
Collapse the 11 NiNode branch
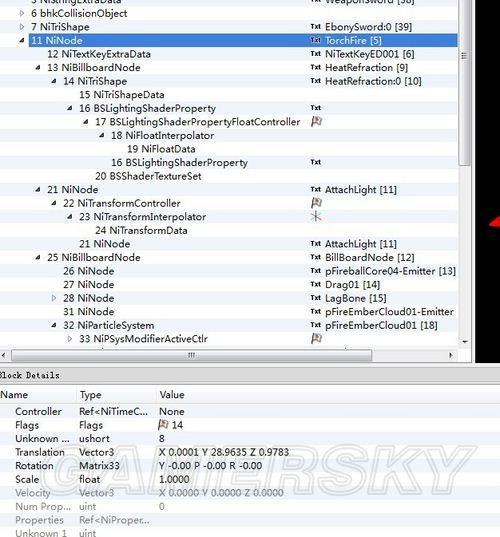coord(22,40)
